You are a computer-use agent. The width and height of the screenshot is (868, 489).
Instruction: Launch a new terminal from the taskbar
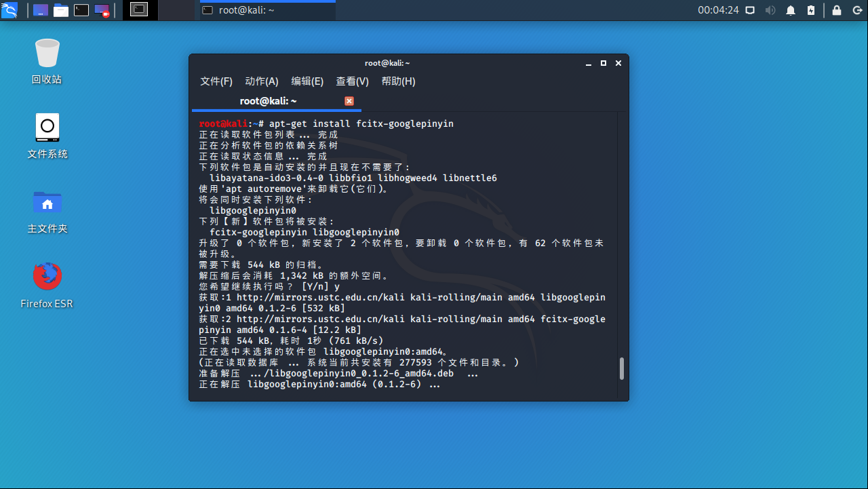tap(80, 10)
